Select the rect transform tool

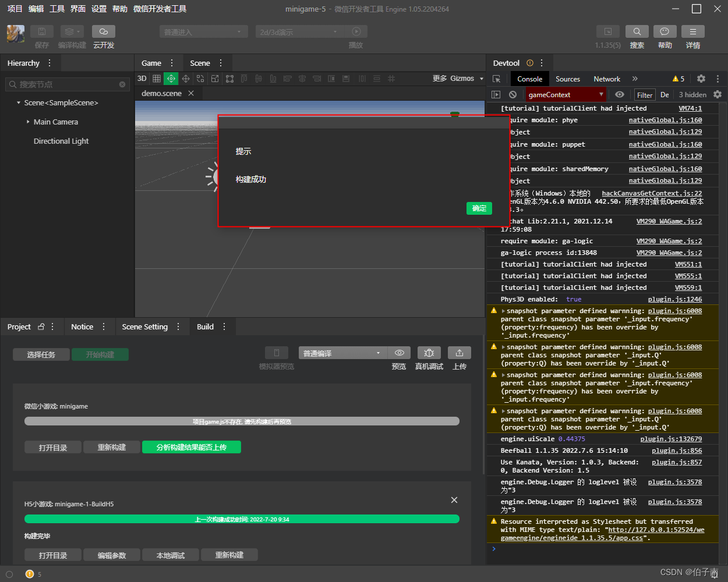pyautogui.click(x=229, y=79)
